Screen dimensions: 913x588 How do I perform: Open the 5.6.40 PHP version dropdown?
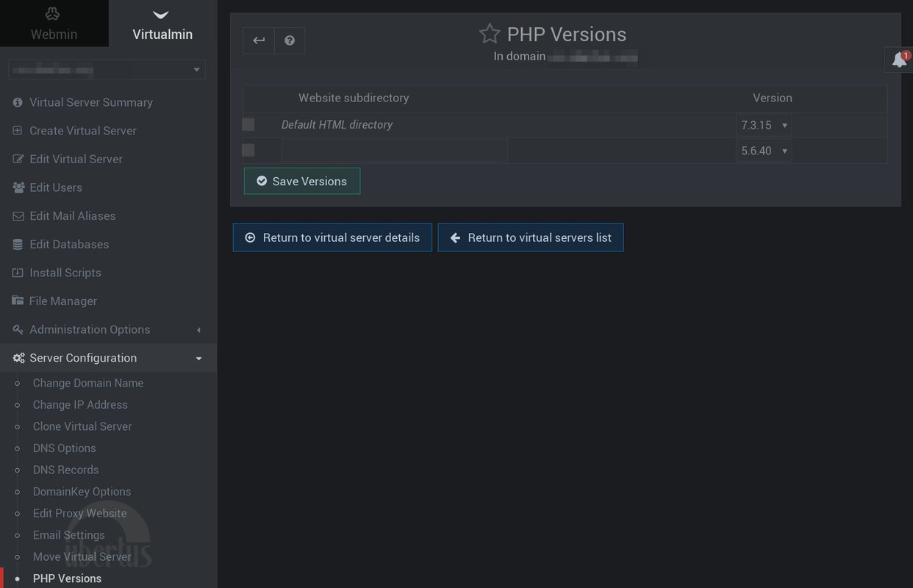(x=763, y=151)
